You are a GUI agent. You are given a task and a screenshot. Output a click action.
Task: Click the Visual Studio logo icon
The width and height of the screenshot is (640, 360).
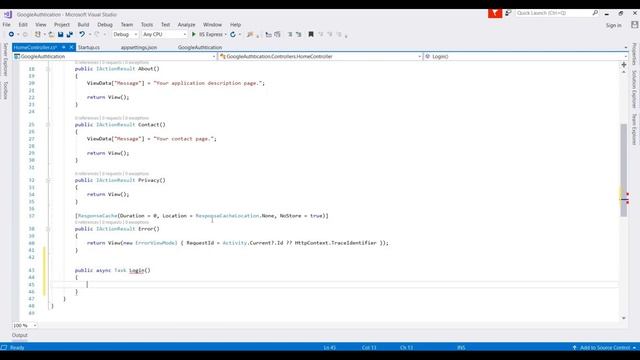(x=8, y=14)
